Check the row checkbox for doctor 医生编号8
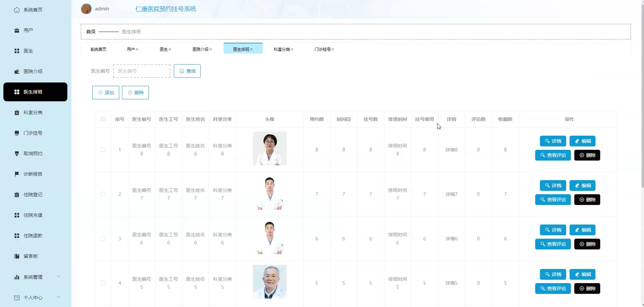644x307 pixels. 103,150
